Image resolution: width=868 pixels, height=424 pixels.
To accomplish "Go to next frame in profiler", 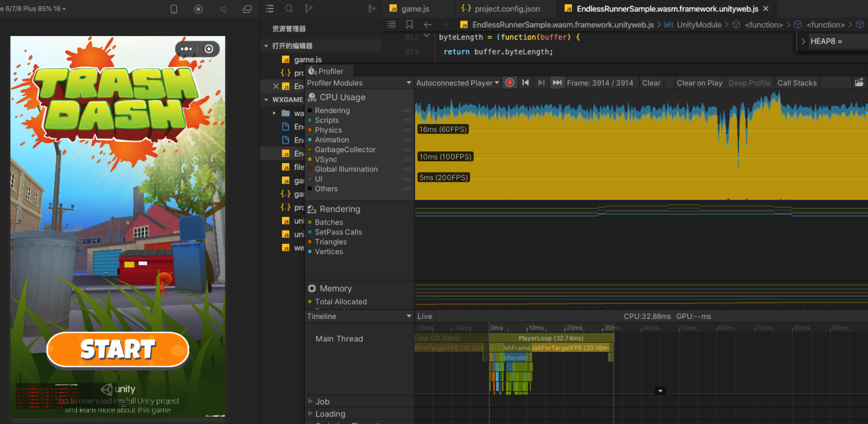I will pyautogui.click(x=541, y=83).
